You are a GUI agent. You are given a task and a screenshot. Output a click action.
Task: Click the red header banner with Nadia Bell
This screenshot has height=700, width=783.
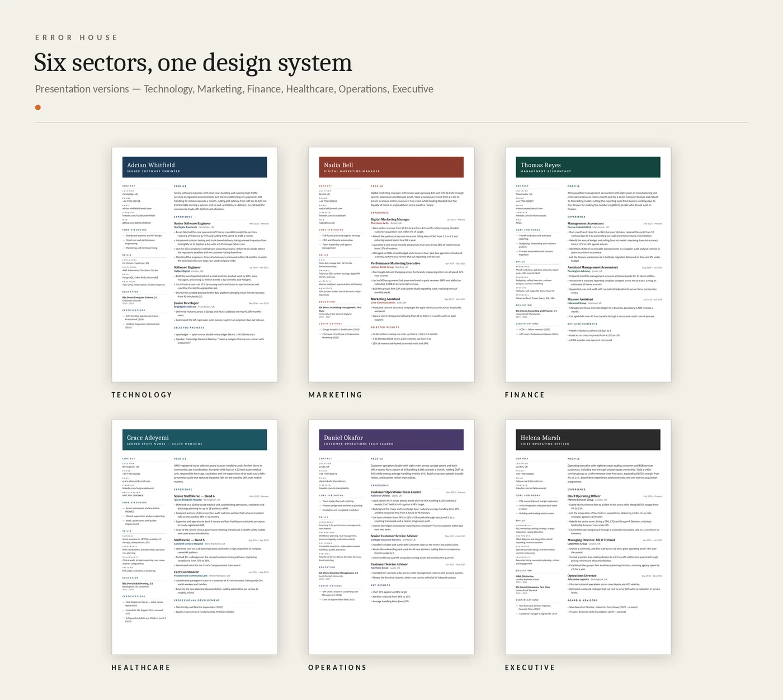pyautogui.click(x=391, y=167)
